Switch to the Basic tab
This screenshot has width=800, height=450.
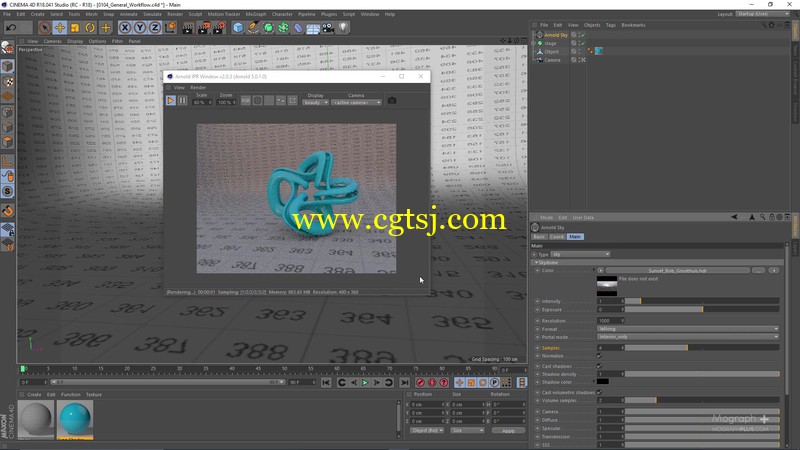pos(539,237)
